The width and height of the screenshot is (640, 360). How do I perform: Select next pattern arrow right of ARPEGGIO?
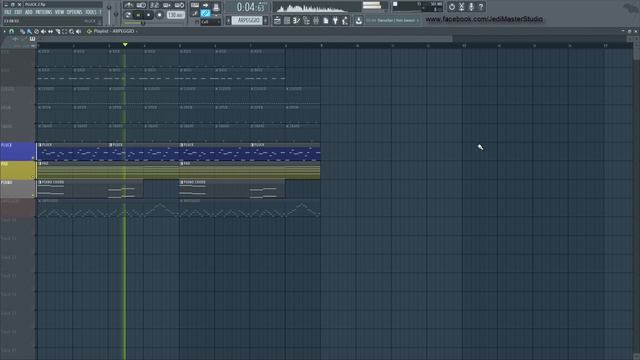coord(266,20)
